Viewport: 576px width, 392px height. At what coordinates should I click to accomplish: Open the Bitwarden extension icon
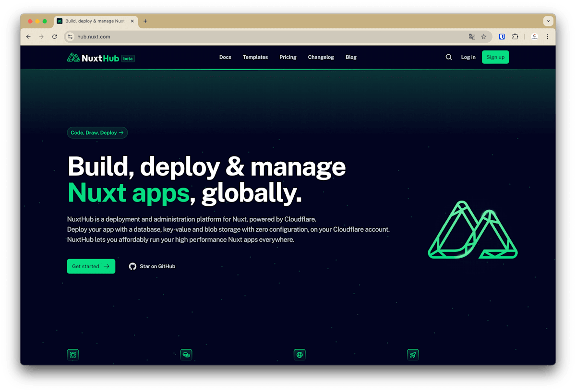coord(502,36)
